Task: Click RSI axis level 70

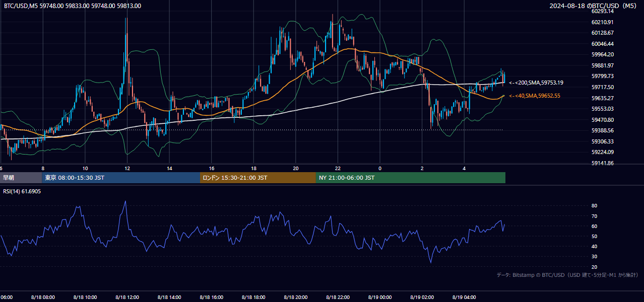Action: [594, 216]
